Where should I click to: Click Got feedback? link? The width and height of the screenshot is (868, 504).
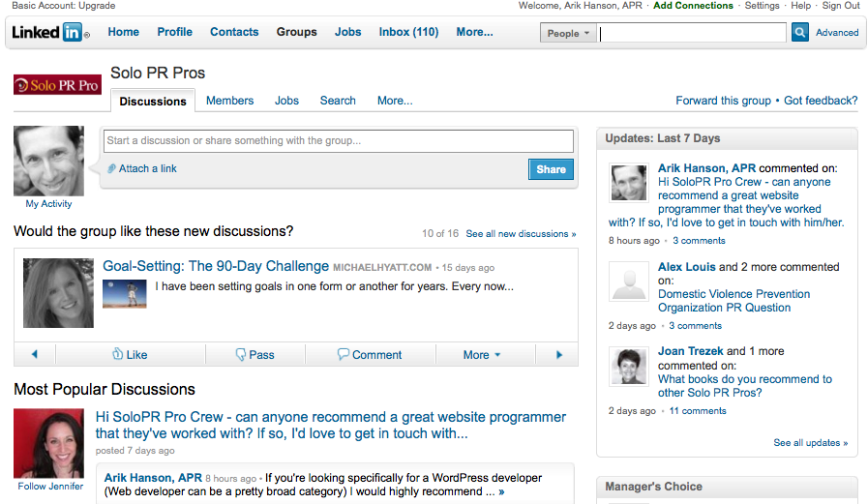pyautogui.click(x=821, y=101)
